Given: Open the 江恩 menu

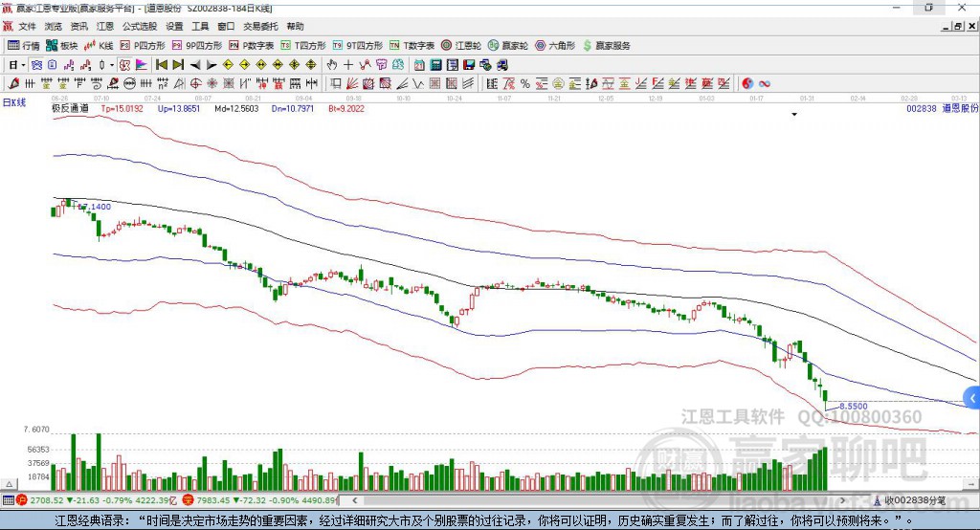Looking at the screenshot, I should 105,26.
